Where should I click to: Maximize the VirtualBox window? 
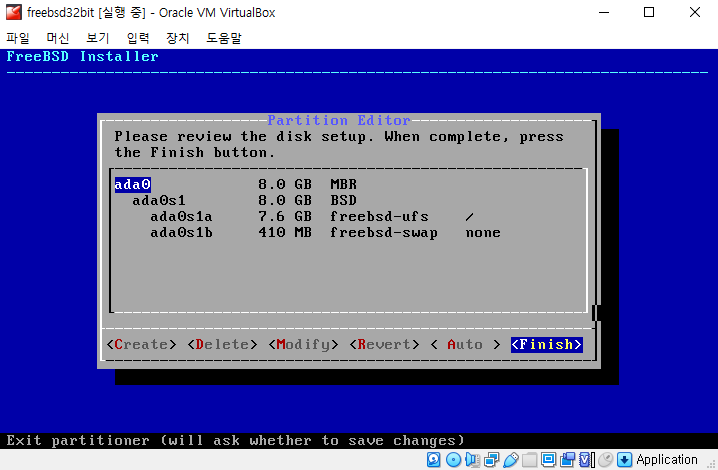coord(649,12)
